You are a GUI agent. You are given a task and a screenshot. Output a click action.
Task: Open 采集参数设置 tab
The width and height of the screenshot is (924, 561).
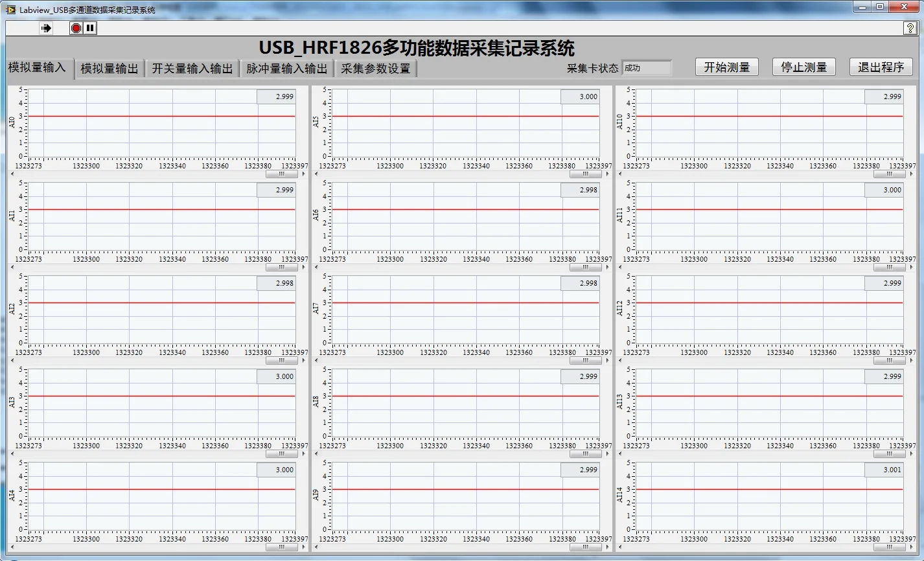click(x=376, y=69)
